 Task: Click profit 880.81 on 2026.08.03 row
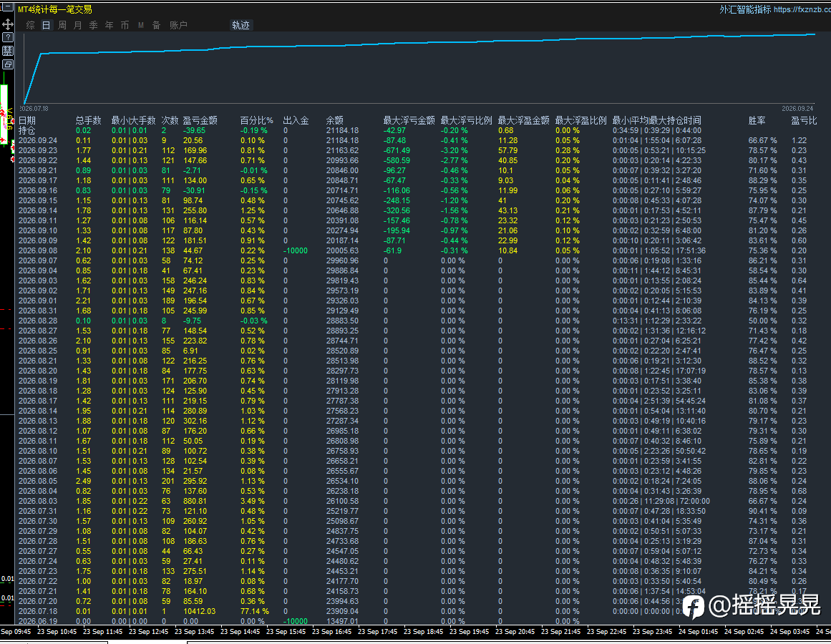click(x=195, y=501)
